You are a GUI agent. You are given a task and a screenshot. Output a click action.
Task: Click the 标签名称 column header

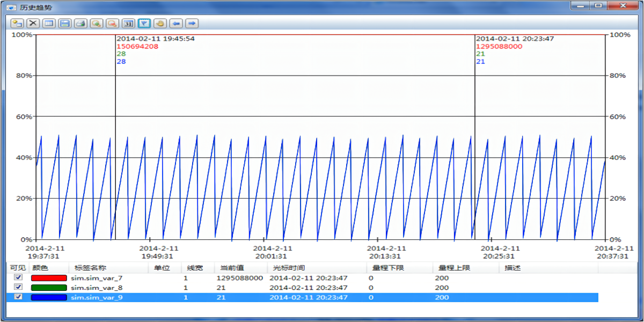point(90,268)
